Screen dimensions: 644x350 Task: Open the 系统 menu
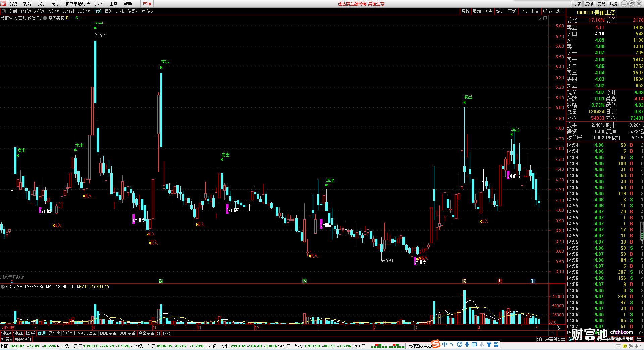(x=13, y=4)
